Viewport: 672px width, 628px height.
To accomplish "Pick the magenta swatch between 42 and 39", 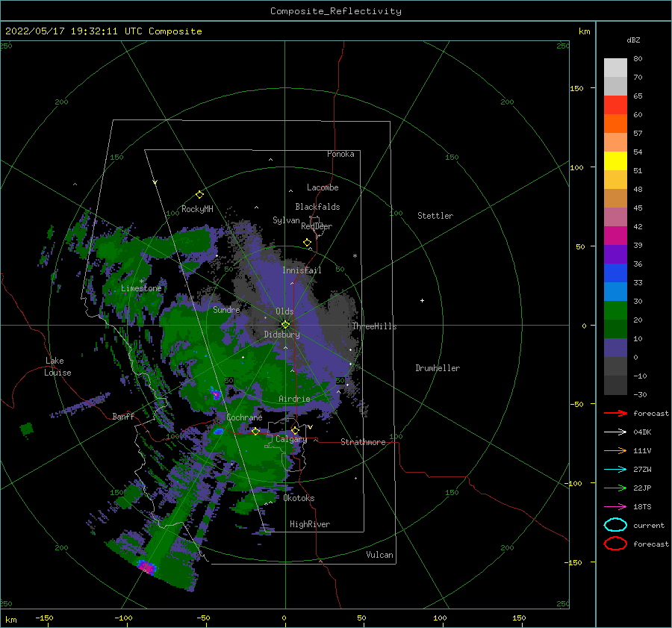I will [615, 236].
